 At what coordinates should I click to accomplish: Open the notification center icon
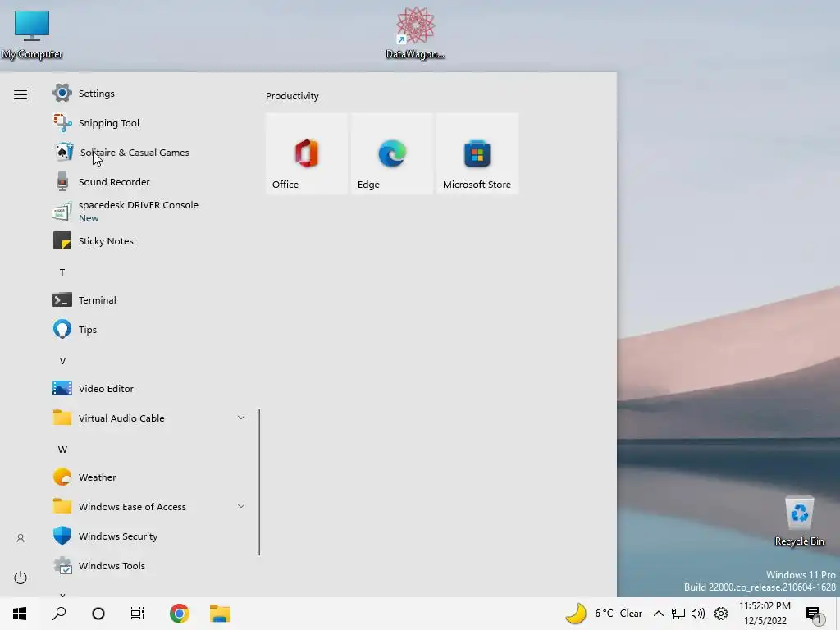[815, 614]
